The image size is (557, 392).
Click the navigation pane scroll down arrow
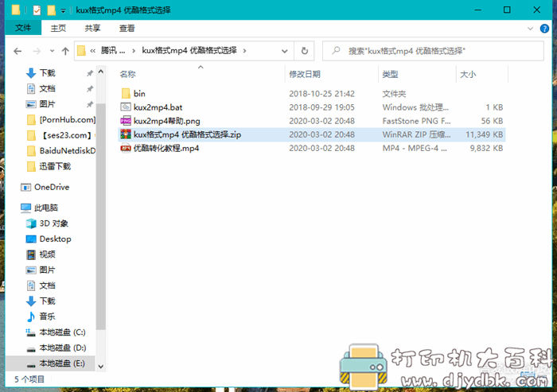point(101,367)
